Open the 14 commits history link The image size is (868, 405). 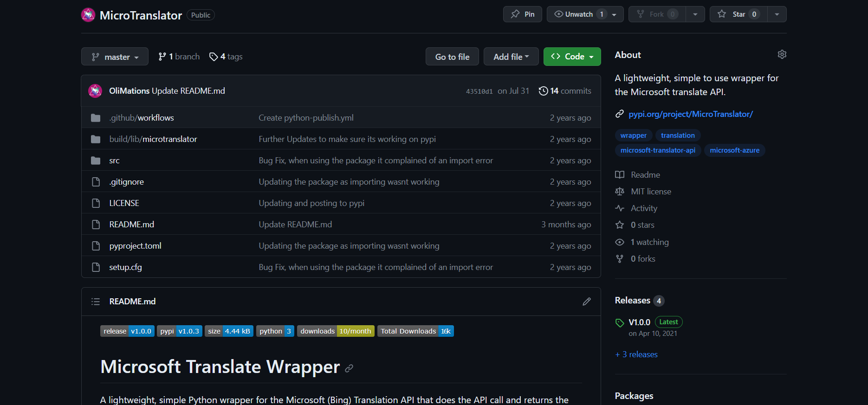tap(565, 91)
